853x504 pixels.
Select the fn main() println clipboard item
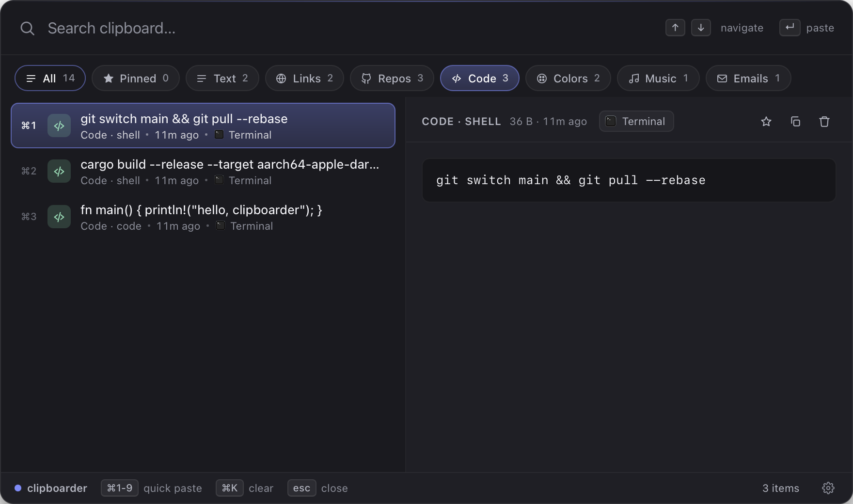pos(203,217)
